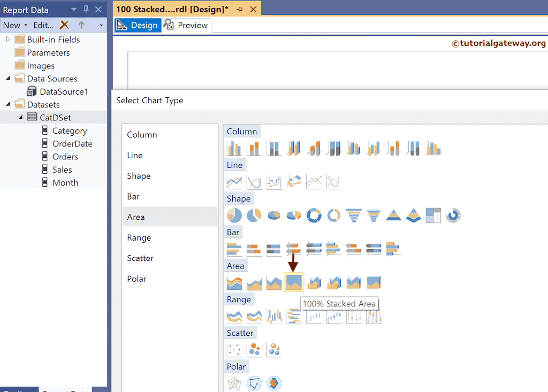
Task: Select the 100 Stacked rdl document tab
Action: tap(172, 10)
